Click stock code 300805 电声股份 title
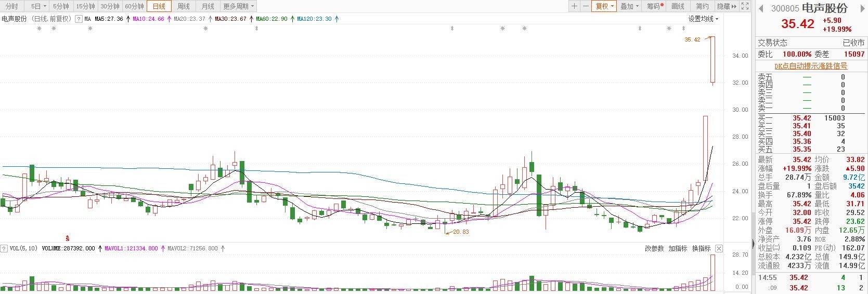 [809, 8]
